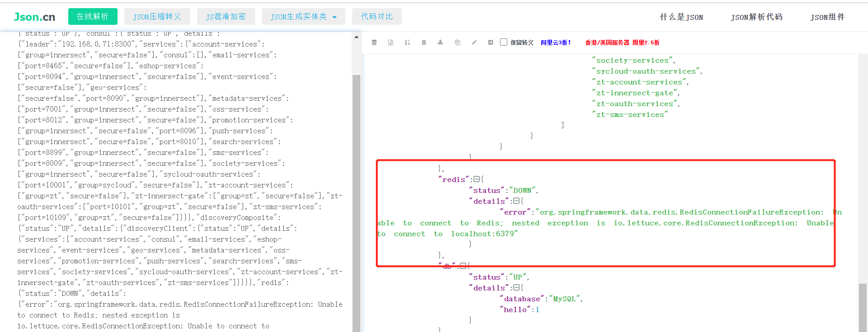This screenshot has width=868, height=332.
Task: Collapse the redis "details" node
Action: 516,201
